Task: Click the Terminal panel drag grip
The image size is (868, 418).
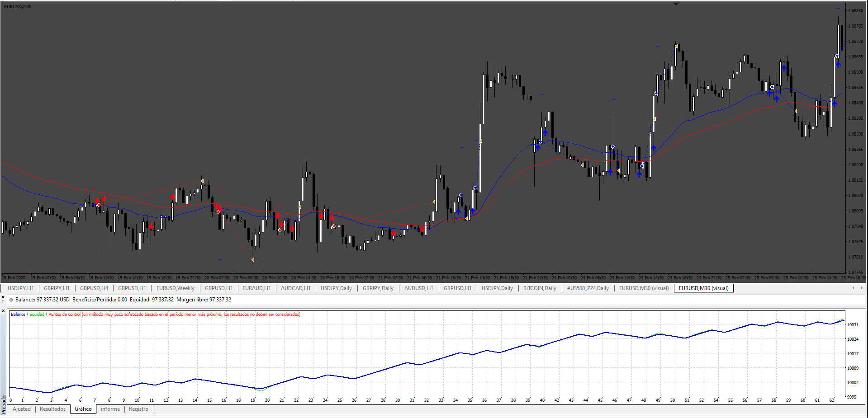Action: 3,302
